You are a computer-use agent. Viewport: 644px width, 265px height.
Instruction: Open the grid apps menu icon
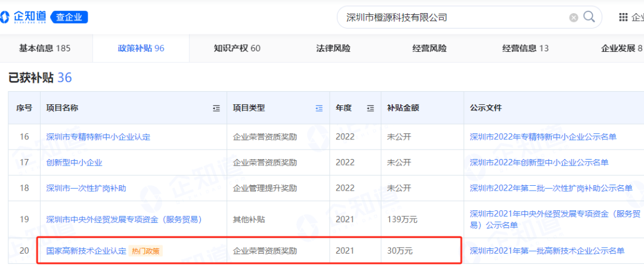[623, 17]
